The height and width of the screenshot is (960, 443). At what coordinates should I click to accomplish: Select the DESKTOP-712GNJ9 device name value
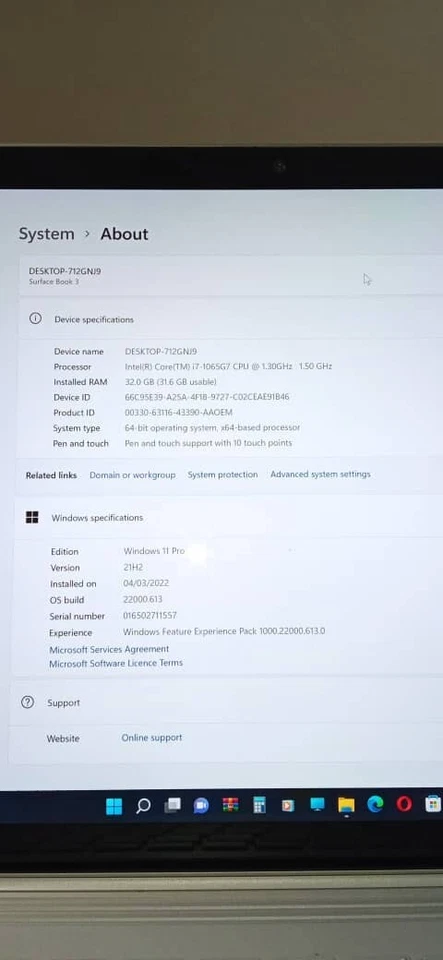pyautogui.click(x=161, y=351)
